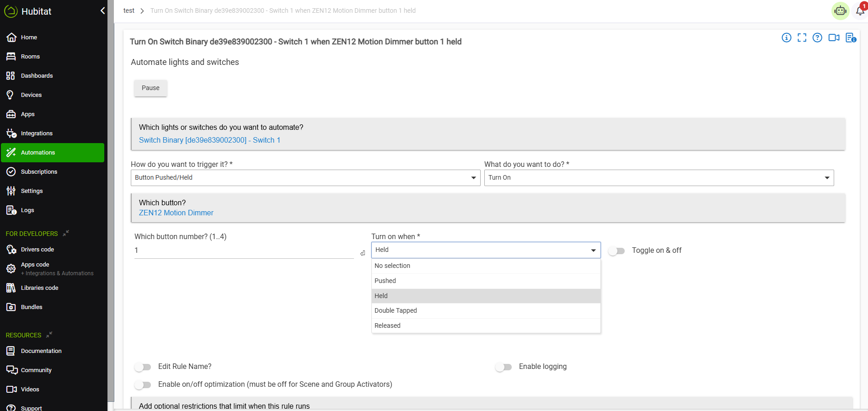Open Integrations & Automations sublink under Apps code
This screenshot has height=411, width=868.
click(57, 273)
